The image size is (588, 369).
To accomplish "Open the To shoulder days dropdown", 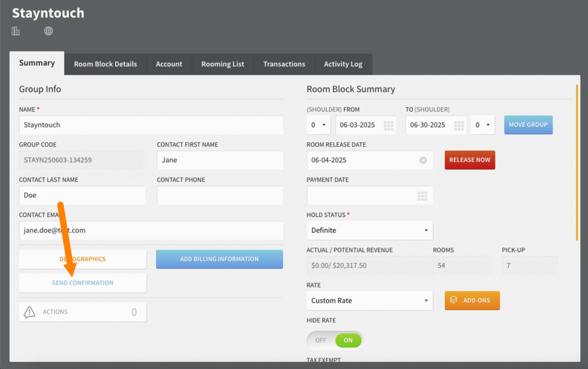I will pyautogui.click(x=483, y=125).
